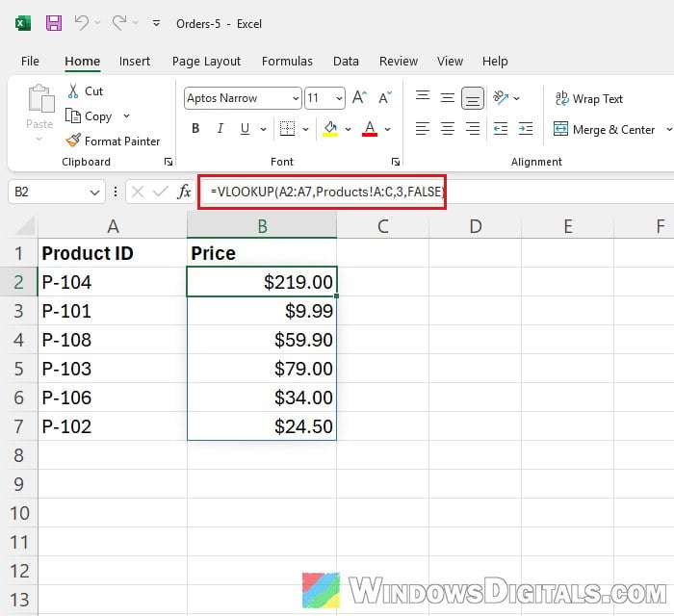The height and width of the screenshot is (616, 674).
Task: Click the Decrease Font Size icon
Action: pyautogui.click(x=385, y=97)
